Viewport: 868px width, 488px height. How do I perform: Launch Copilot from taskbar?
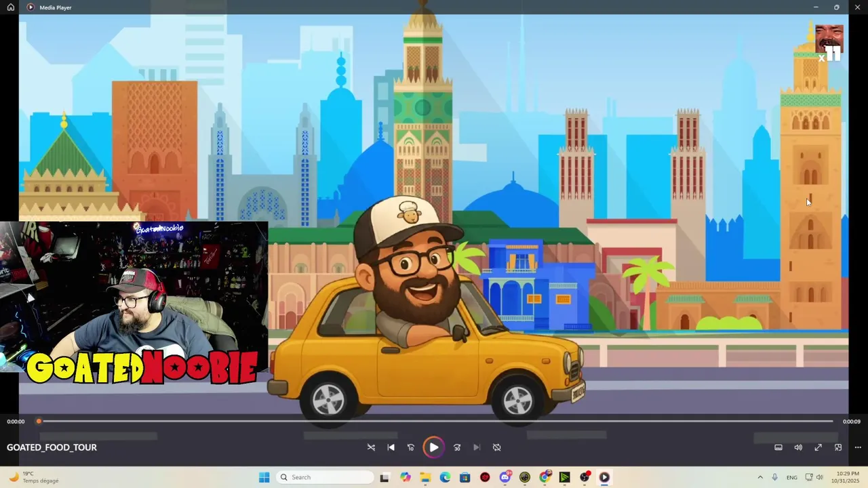(406, 477)
